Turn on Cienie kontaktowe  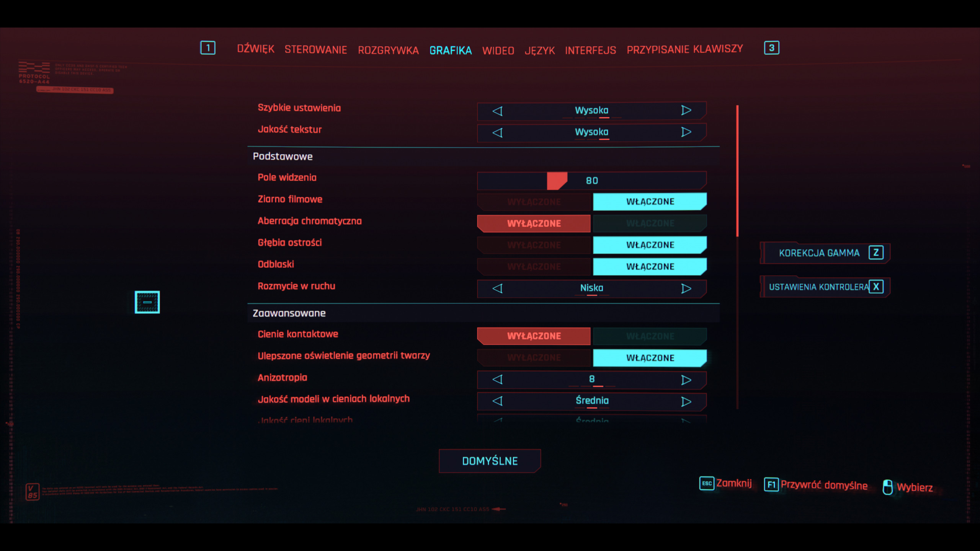tap(650, 336)
